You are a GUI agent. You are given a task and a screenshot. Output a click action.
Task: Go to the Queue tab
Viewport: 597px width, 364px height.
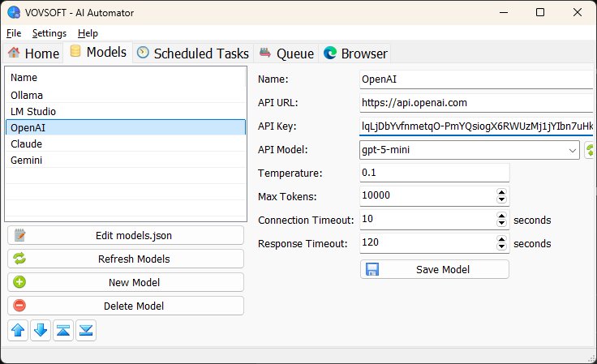click(286, 54)
